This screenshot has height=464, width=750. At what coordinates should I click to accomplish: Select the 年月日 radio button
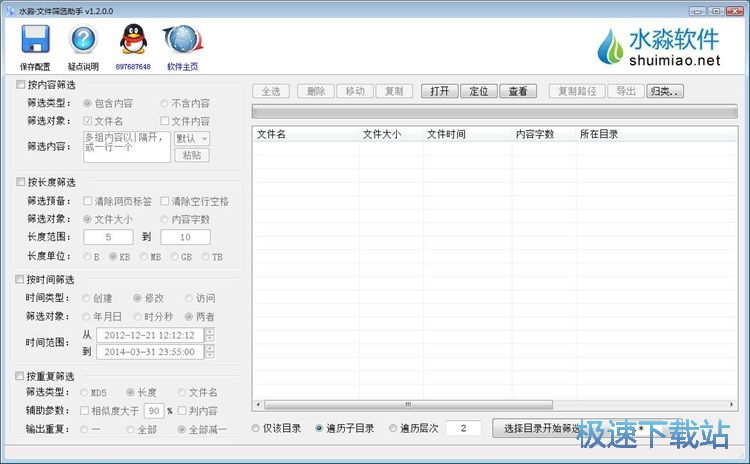click(86, 316)
